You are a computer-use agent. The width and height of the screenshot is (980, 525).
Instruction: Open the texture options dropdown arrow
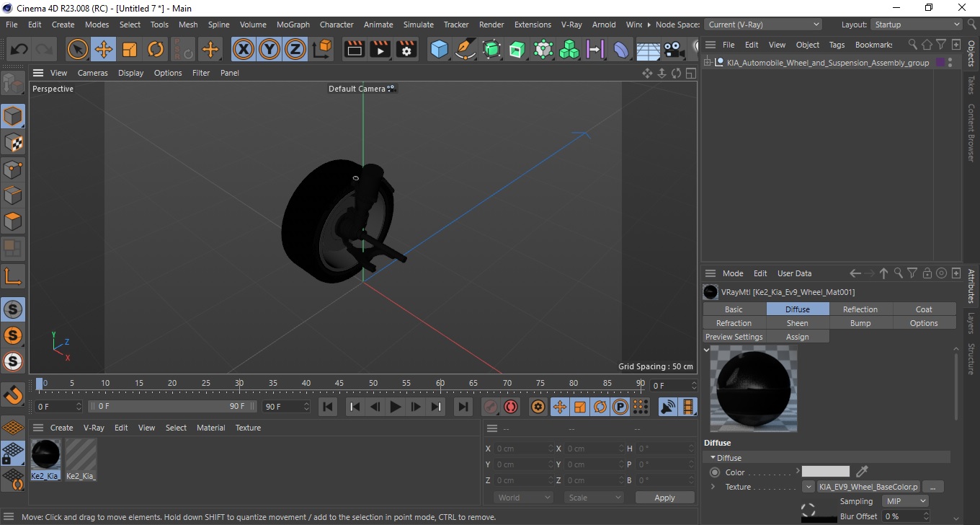(x=808, y=487)
